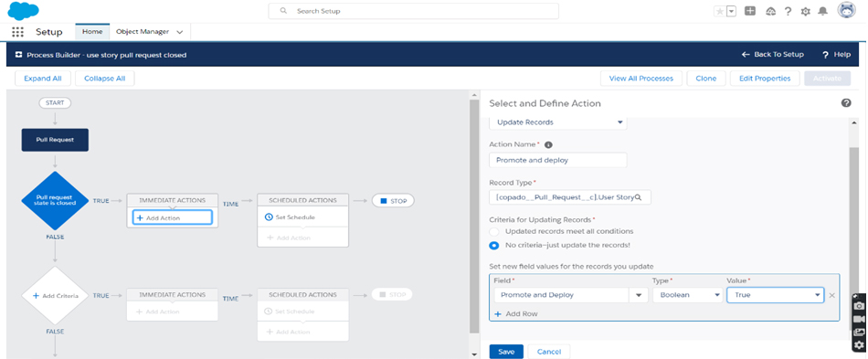Screen dimensions: 868x359
Task: Click the Action Name info icon
Action: 548,144
